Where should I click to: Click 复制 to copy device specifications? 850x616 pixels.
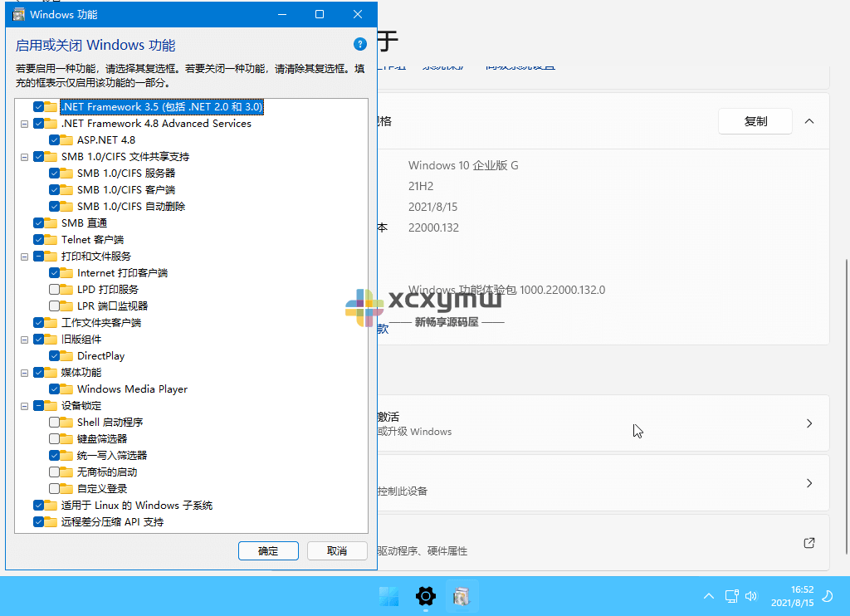(x=755, y=121)
